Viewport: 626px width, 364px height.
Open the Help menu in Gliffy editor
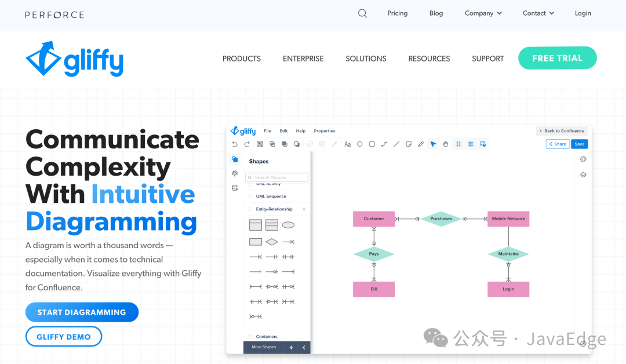click(301, 131)
